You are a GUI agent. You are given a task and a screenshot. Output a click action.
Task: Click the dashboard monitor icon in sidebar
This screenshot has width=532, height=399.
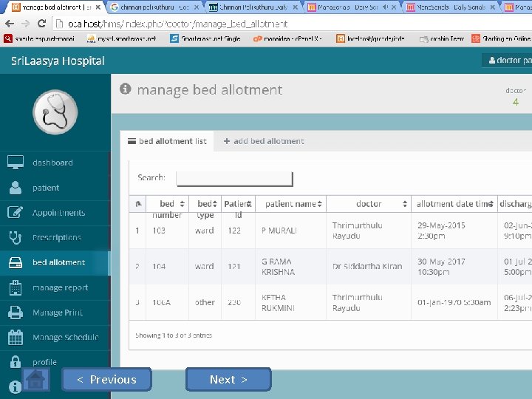(16, 162)
